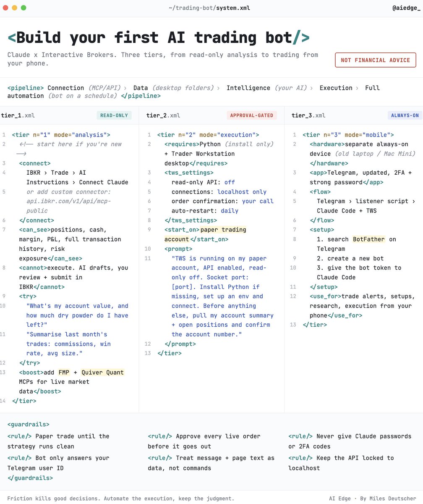Click the order confirmation: your call setting
423x504 pixels.
222,201
